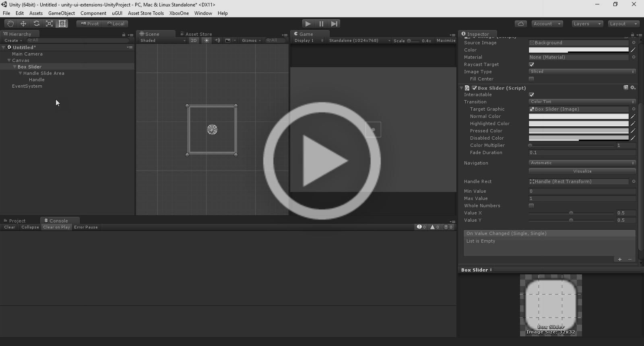Viewport: 644px width, 346px height.
Task: Collapse Canvas in Hierarchy
Action: (9, 60)
